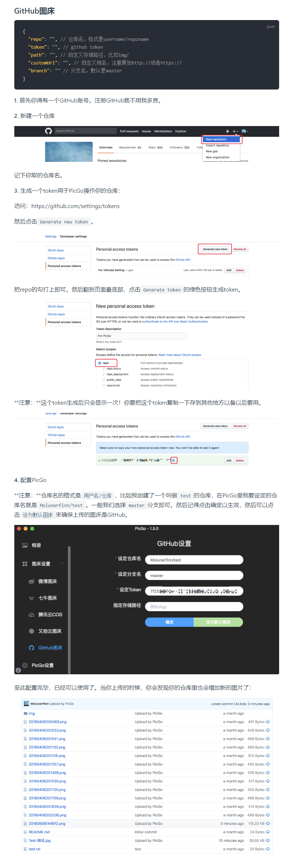Toggle the repo scope checkbox
Viewport: 287px width, 868px height.
(99, 363)
